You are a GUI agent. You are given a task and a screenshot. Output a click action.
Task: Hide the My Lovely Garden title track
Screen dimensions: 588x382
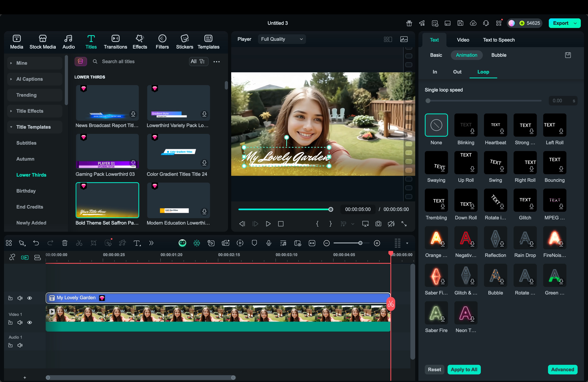(x=30, y=298)
